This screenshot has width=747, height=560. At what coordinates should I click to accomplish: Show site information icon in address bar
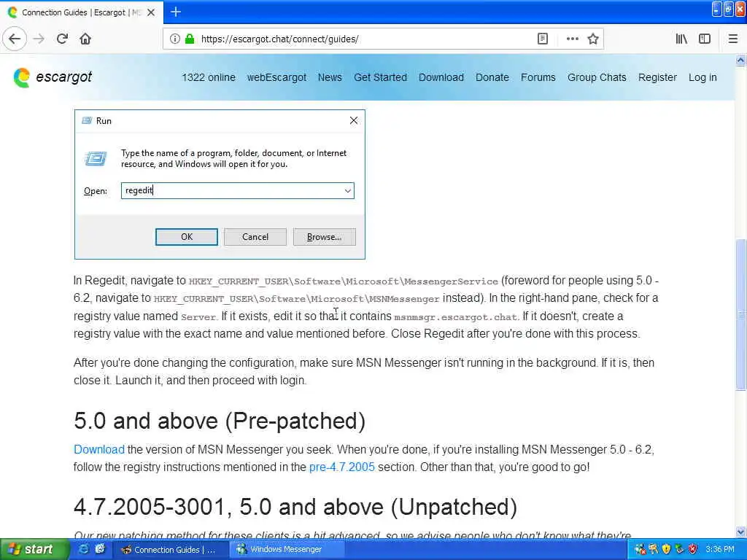tap(175, 39)
